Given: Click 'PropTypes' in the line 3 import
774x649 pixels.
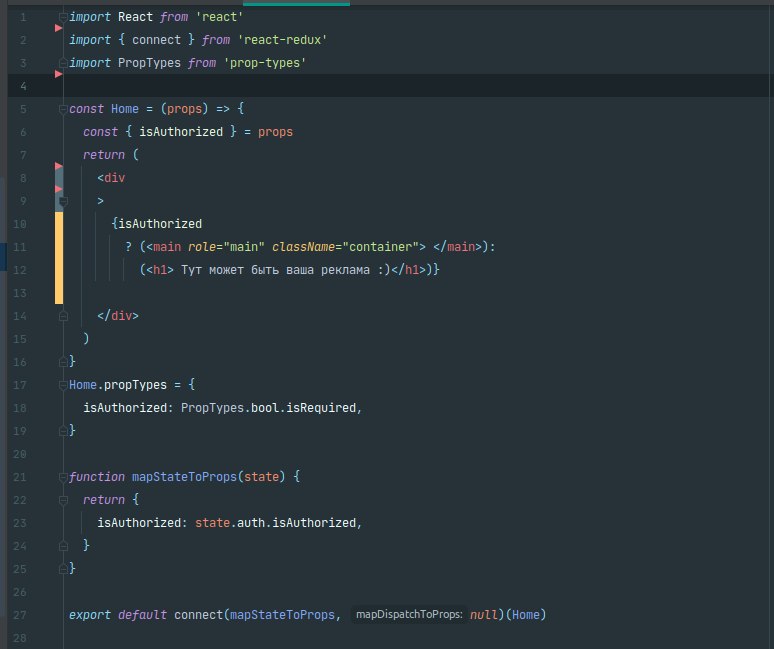Looking at the screenshot, I should 149,63.
